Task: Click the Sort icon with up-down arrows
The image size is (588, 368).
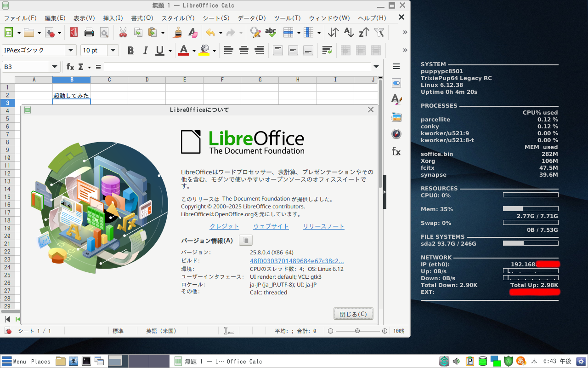Action: click(334, 32)
